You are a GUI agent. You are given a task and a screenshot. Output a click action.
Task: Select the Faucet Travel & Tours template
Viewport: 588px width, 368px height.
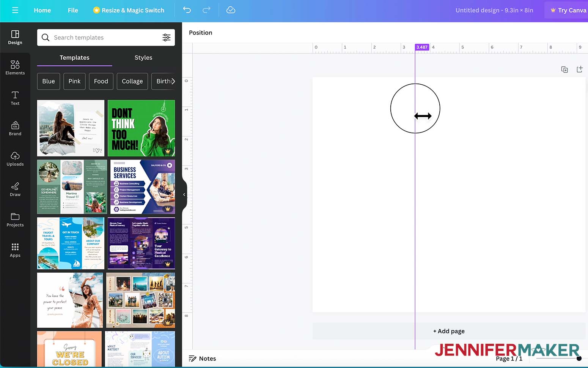tap(71, 243)
